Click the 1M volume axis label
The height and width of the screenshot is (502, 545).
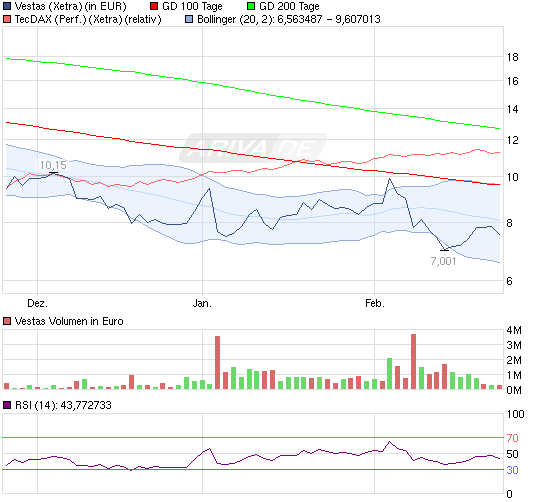(x=514, y=375)
